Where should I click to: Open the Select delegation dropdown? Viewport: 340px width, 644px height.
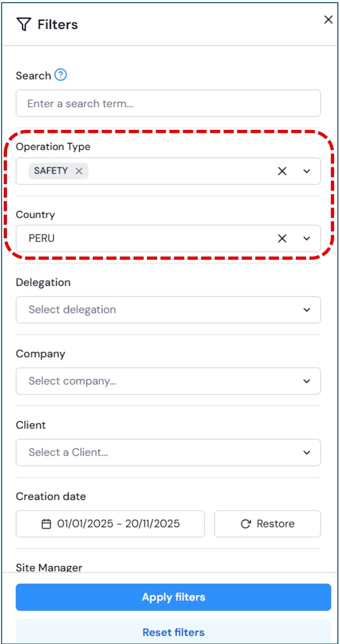point(168,310)
